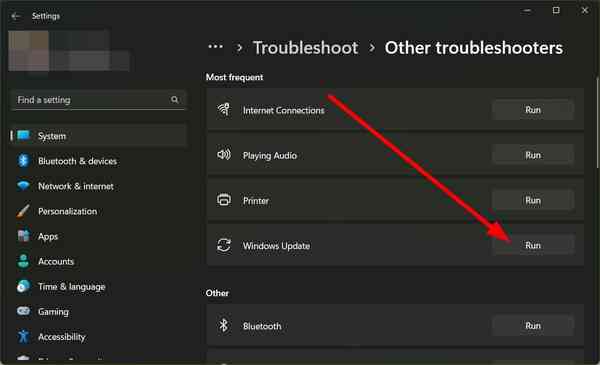Screen dimensions: 600x365
Task: Click the Playing Audio label
Action: (x=270, y=155)
